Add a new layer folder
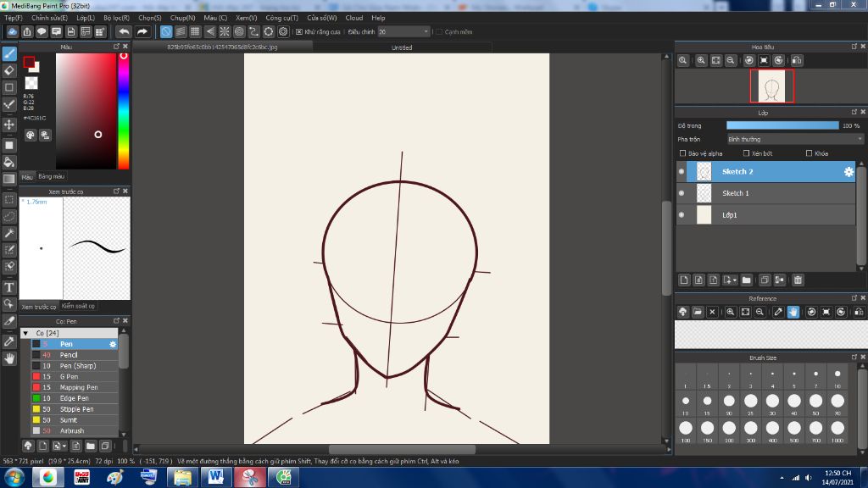This screenshot has height=488, width=868. 746,280
